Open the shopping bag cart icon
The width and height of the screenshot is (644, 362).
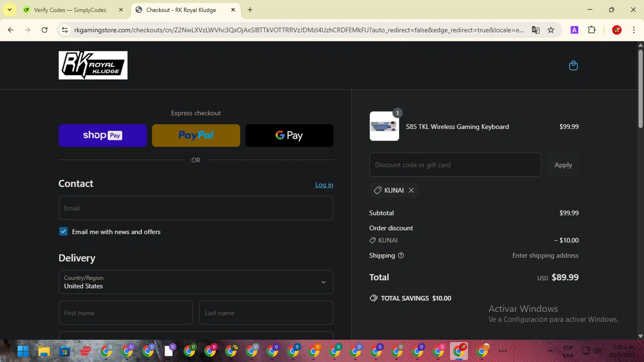pyautogui.click(x=573, y=65)
